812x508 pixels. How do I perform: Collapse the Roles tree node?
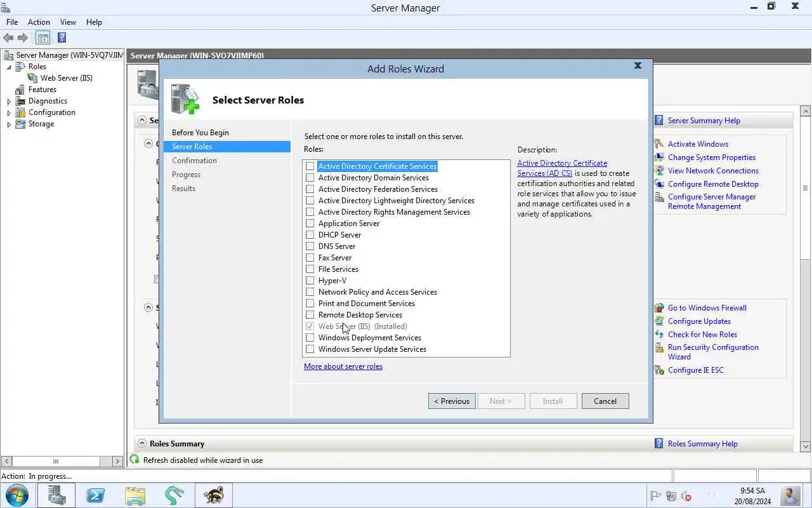(9, 67)
